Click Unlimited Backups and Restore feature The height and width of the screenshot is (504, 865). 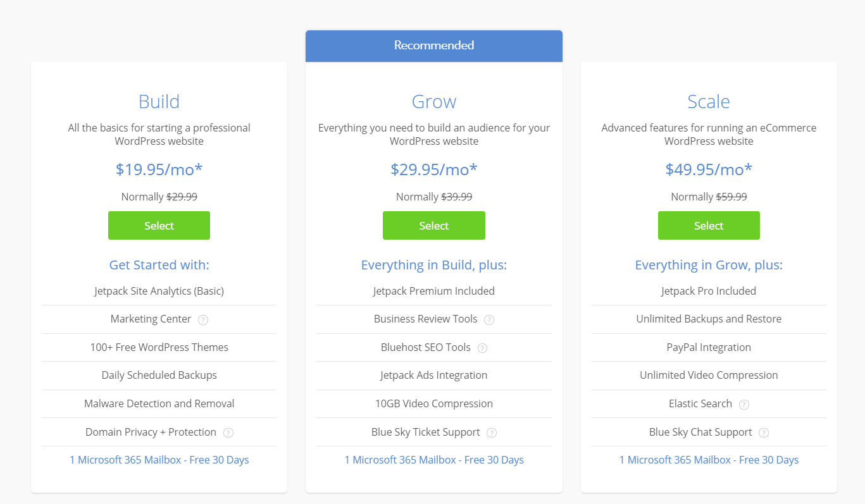(709, 319)
